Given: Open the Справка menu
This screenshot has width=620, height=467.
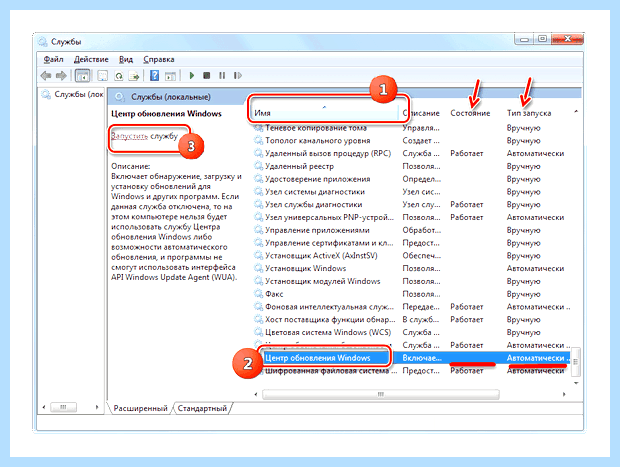Looking at the screenshot, I should [159, 59].
